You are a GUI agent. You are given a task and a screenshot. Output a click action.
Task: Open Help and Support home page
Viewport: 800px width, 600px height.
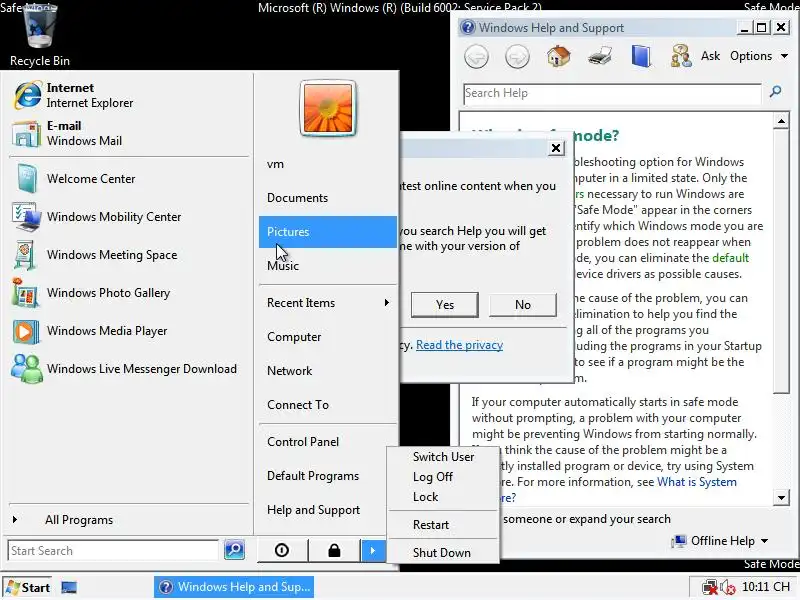pyautogui.click(x=559, y=56)
